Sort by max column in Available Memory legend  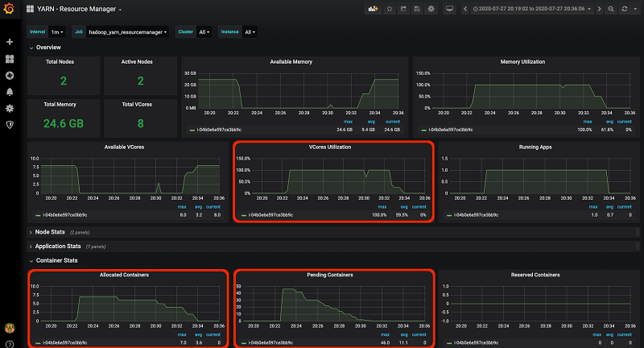[348, 122]
